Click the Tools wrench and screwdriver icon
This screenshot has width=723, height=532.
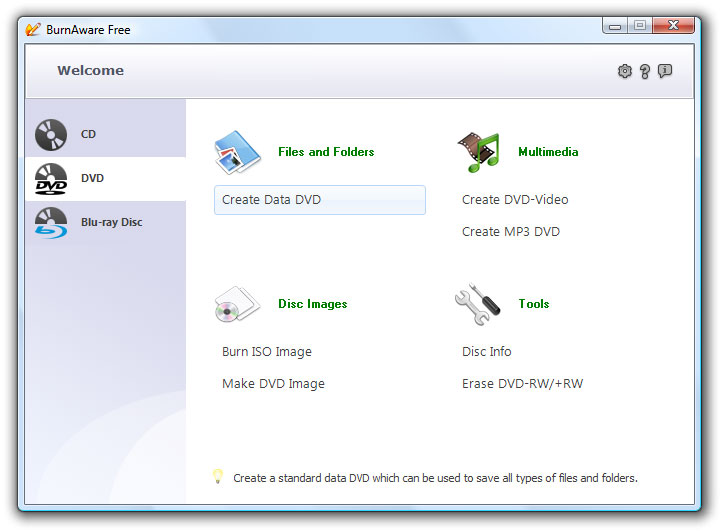478,304
